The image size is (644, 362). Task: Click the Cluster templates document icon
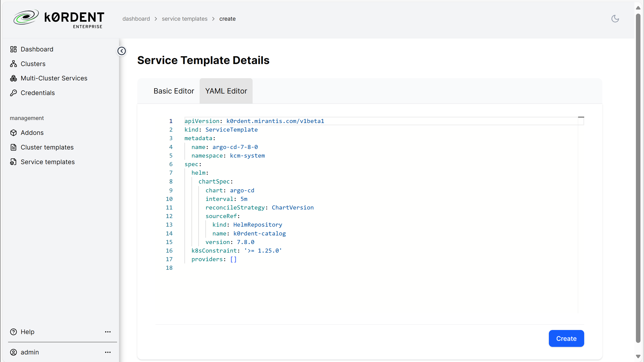pos(13,147)
